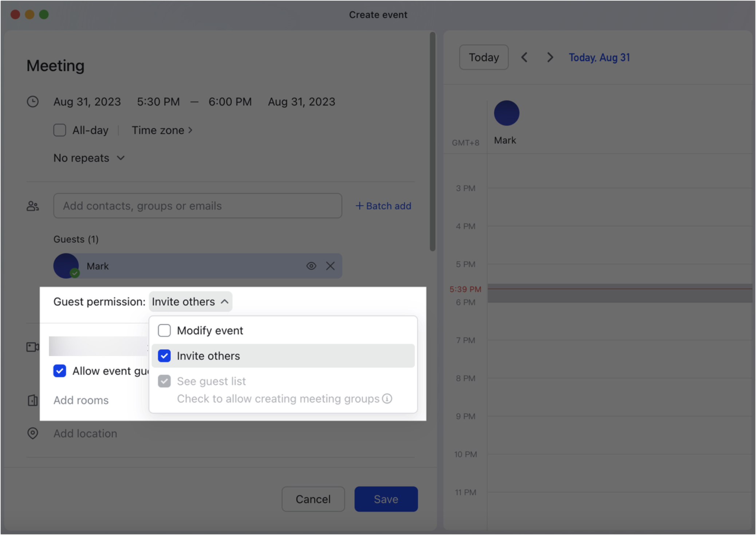Cancel the event creation
The height and width of the screenshot is (535, 756).
tap(313, 499)
